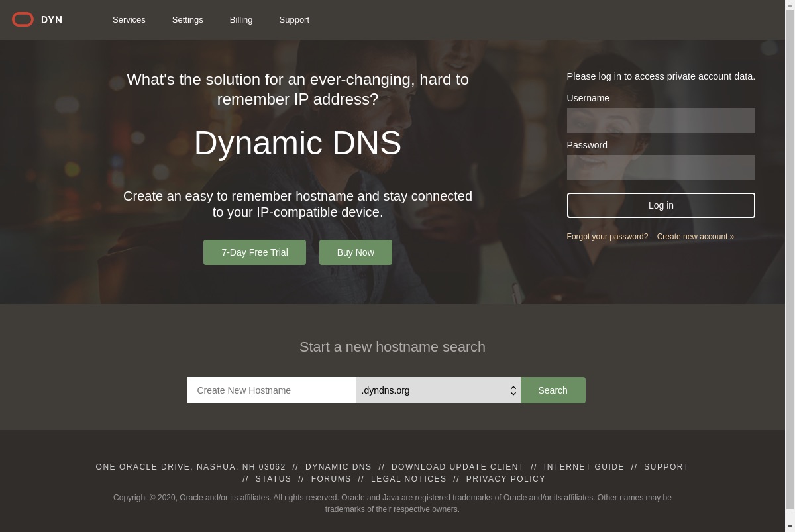This screenshot has width=795, height=532.
Task: Click the Buy Now button
Action: (356, 252)
